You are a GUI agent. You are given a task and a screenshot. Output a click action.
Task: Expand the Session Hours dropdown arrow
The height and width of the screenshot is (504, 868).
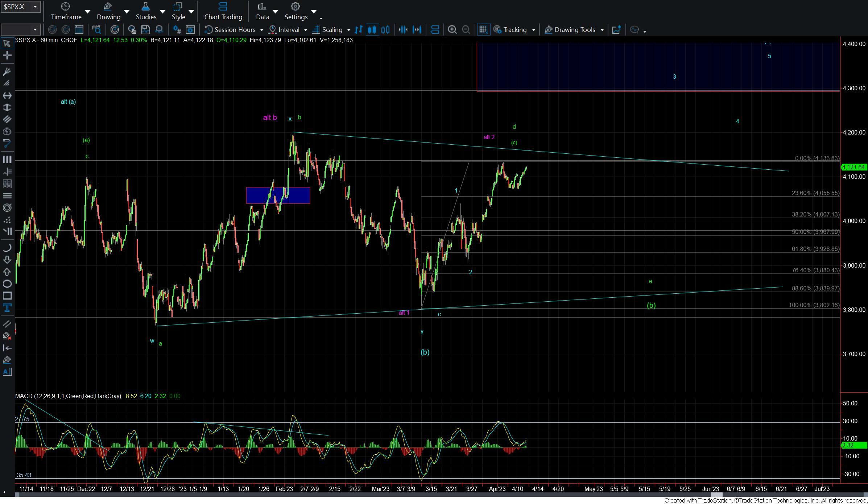click(x=262, y=30)
